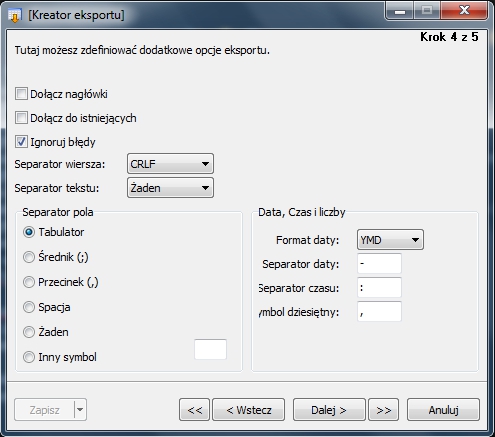The width and height of the screenshot is (495, 437).
Task: Enable the Dołącz nagłówki checkbox
Action: tap(21, 94)
